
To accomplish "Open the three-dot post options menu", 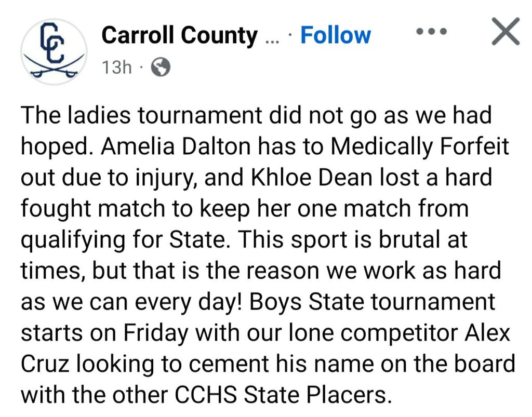I will pos(432,32).
